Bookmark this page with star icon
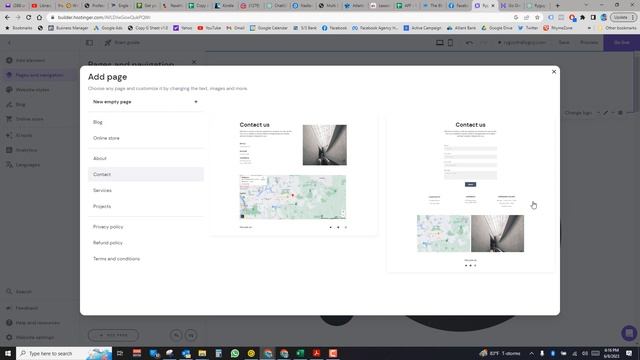Screen dimensions: 640x360 537,18
